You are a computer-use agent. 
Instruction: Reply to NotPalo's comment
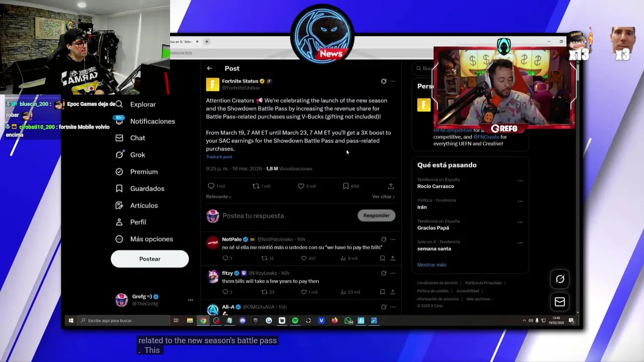[225, 258]
